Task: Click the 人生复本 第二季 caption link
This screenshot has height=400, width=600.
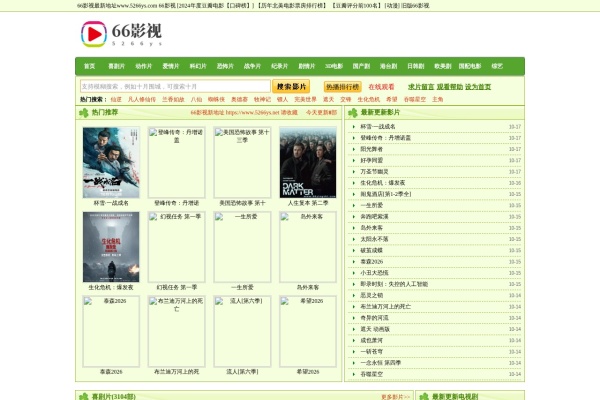Action: click(x=308, y=203)
